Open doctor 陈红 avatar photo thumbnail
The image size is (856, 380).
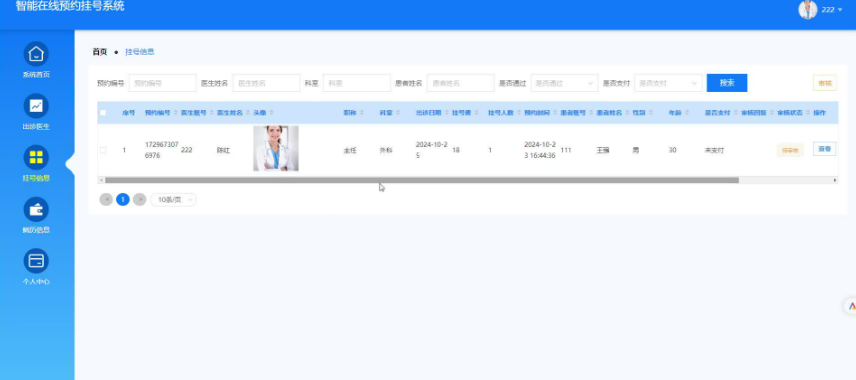click(x=276, y=149)
